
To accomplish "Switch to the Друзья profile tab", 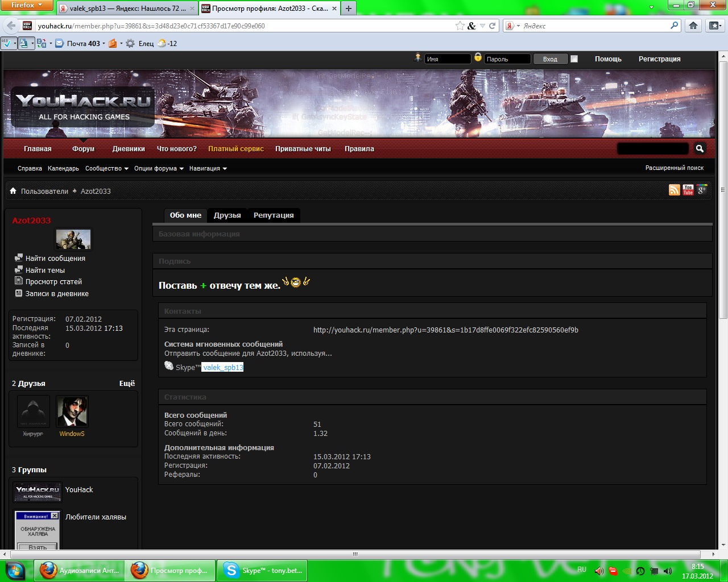I will tap(227, 215).
